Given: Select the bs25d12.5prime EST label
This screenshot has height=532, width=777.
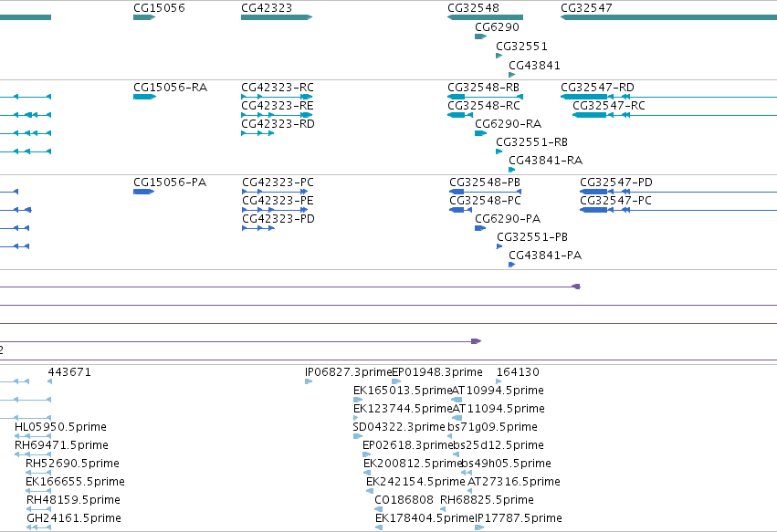Looking at the screenshot, I should click(x=499, y=445).
